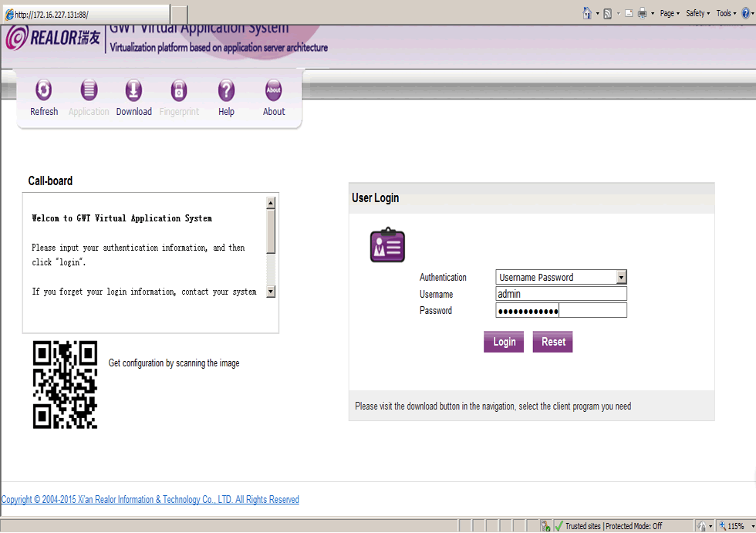
Task: Expand the Authentication dropdown
Action: 621,278
